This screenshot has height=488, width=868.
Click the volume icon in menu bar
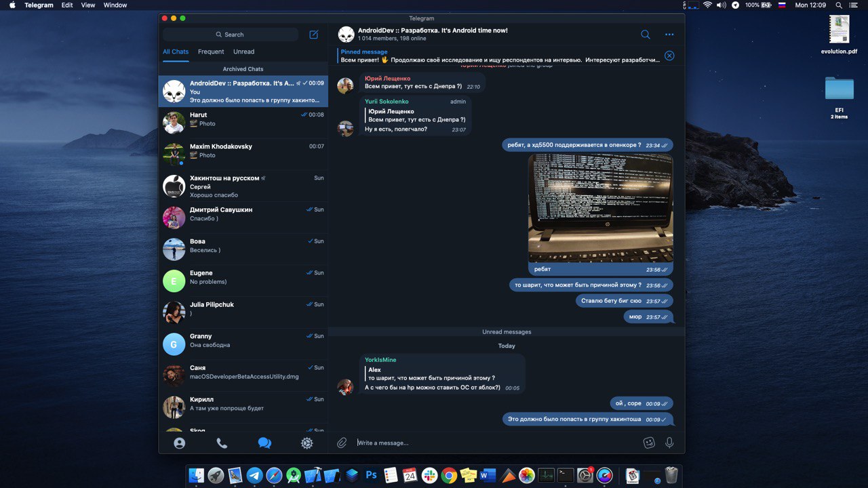(722, 5)
